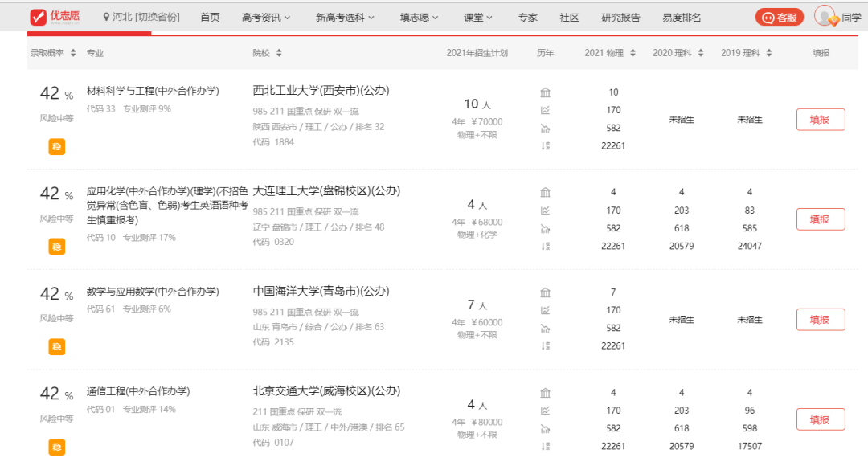Click 切换省份 to change province

click(x=158, y=18)
